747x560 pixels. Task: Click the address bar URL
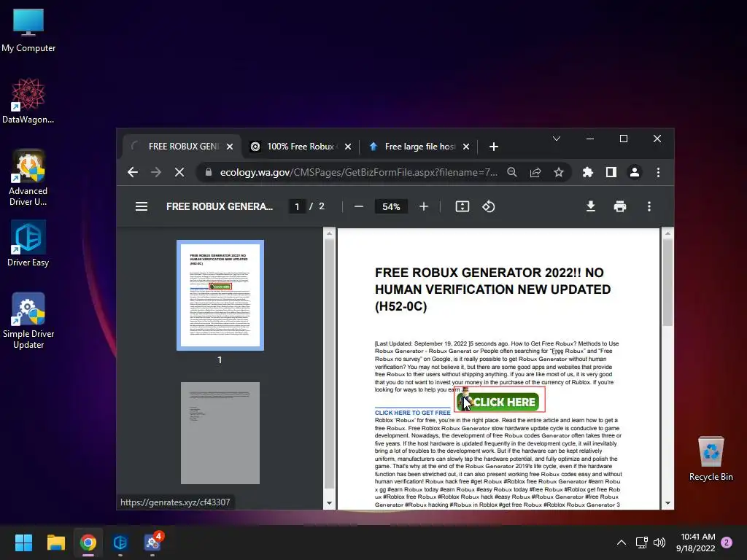pos(358,172)
